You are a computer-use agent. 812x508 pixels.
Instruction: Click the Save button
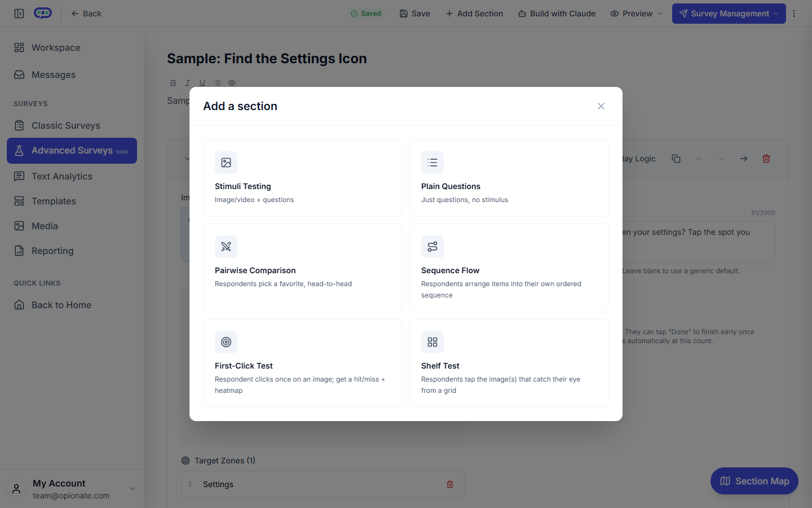click(x=415, y=14)
